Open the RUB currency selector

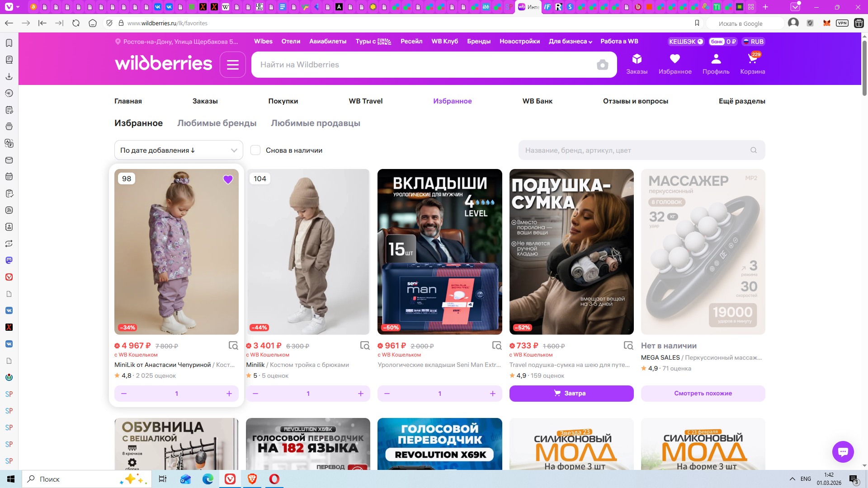pyautogui.click(x=753, y=42)
